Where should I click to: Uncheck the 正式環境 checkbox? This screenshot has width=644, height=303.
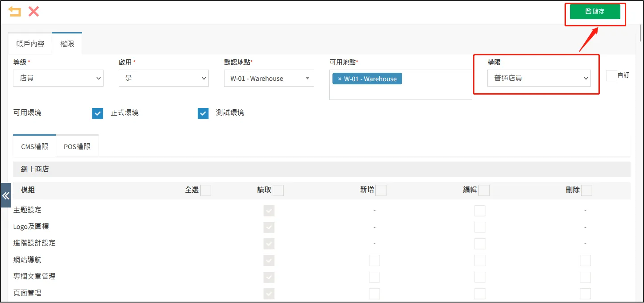[x=97, y=113]
